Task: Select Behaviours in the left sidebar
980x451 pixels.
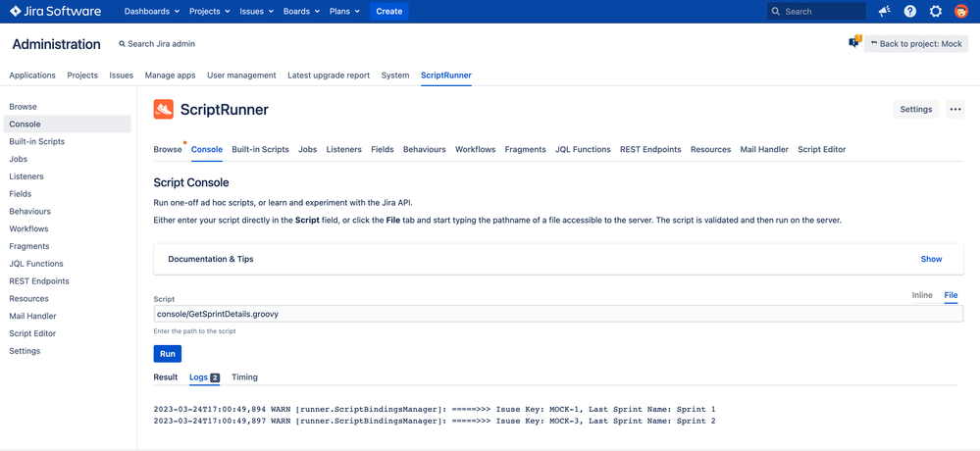Action: [30, 212]
